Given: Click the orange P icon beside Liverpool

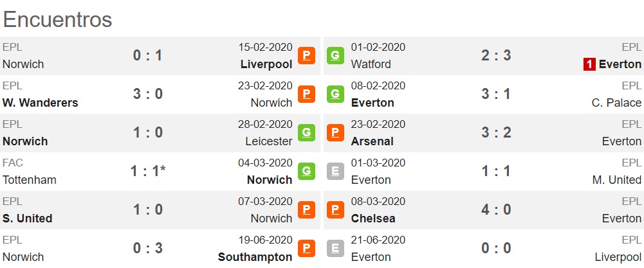Looking at the screenshot, I should click(x=306, y=55).
